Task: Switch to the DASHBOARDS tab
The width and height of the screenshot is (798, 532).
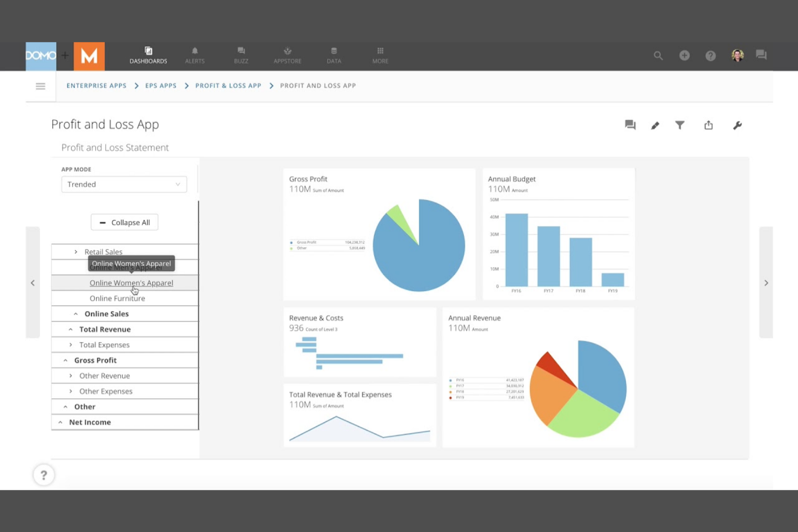Action: 148,56
